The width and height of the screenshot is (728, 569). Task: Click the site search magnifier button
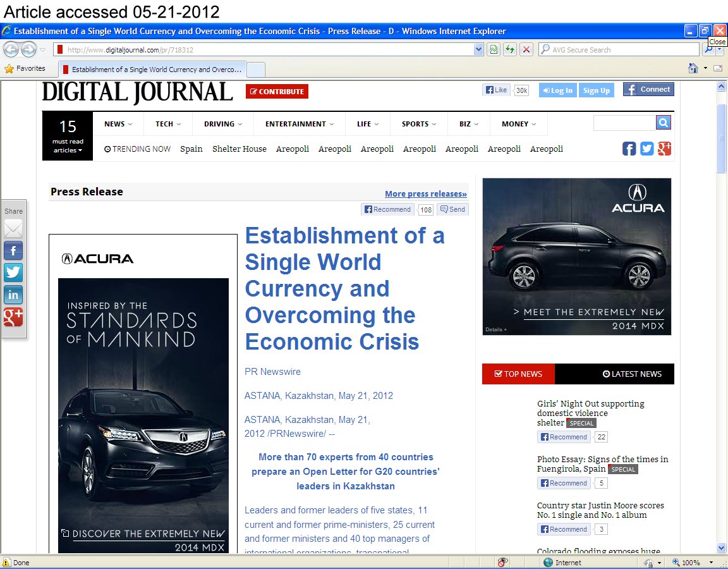point(663,123)
